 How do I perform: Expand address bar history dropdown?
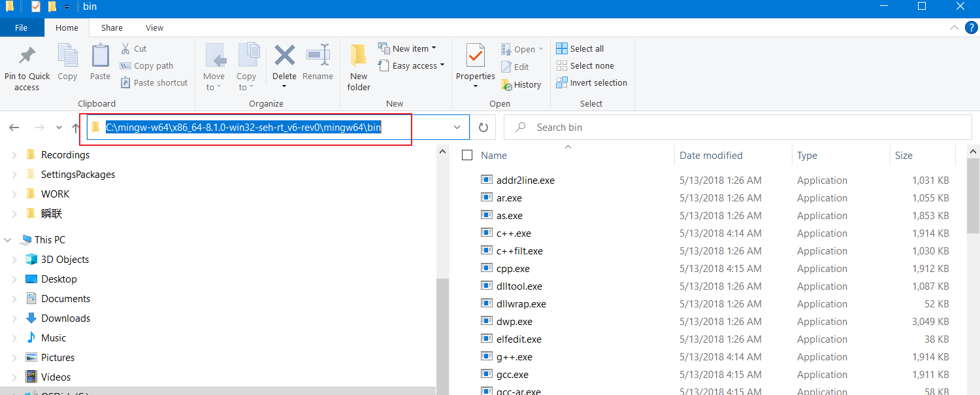(457, 128)
